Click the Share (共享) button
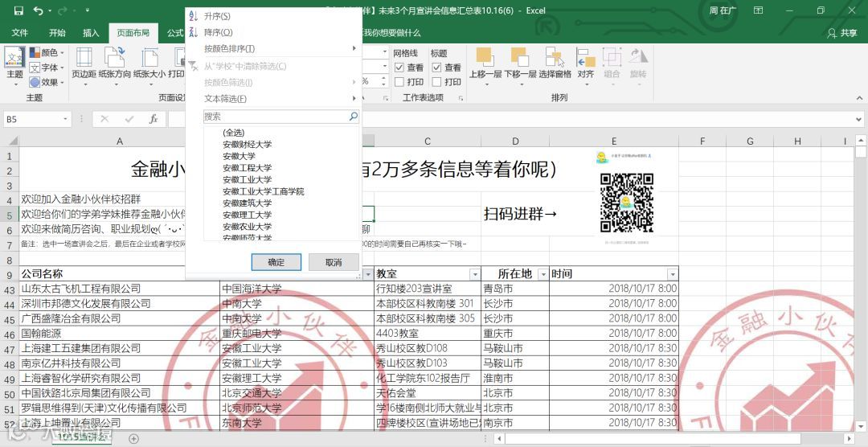 (842, 33)
